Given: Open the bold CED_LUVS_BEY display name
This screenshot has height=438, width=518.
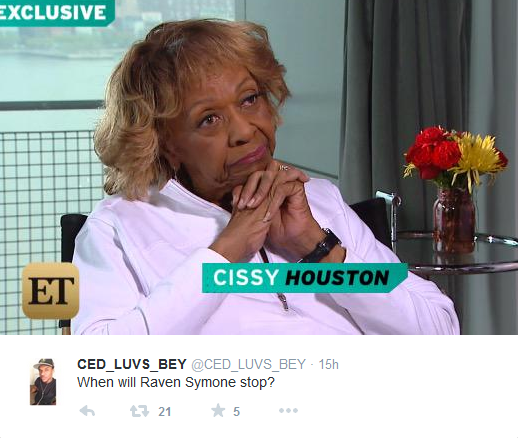Looking at the screenshot, I should pyautogui.click(x=132, y=364).
